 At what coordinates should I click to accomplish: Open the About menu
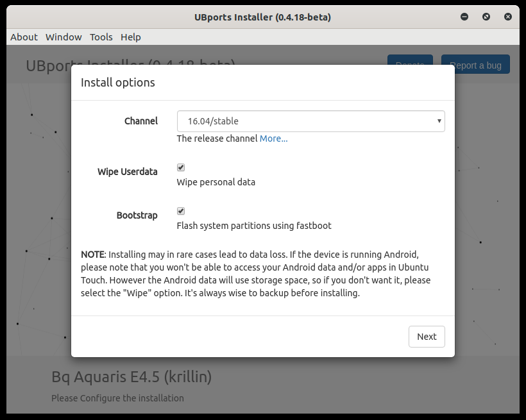pos(24,37)
